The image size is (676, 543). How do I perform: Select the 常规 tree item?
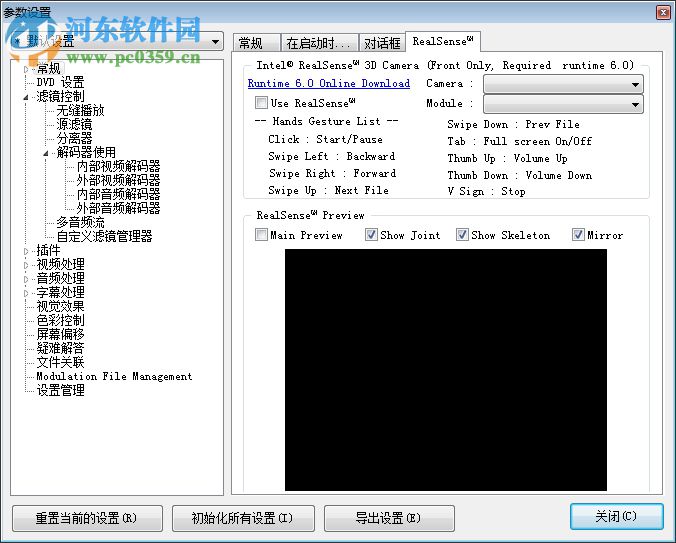coord(49,68)
